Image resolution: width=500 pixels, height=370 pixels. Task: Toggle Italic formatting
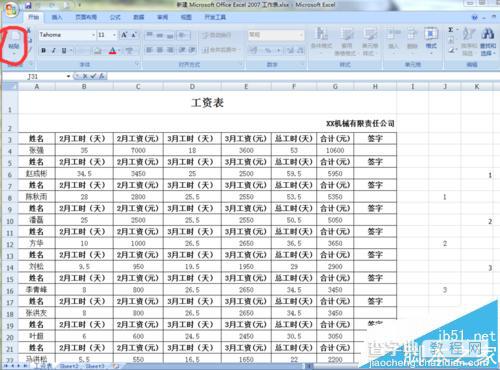[x=53, y=51]
